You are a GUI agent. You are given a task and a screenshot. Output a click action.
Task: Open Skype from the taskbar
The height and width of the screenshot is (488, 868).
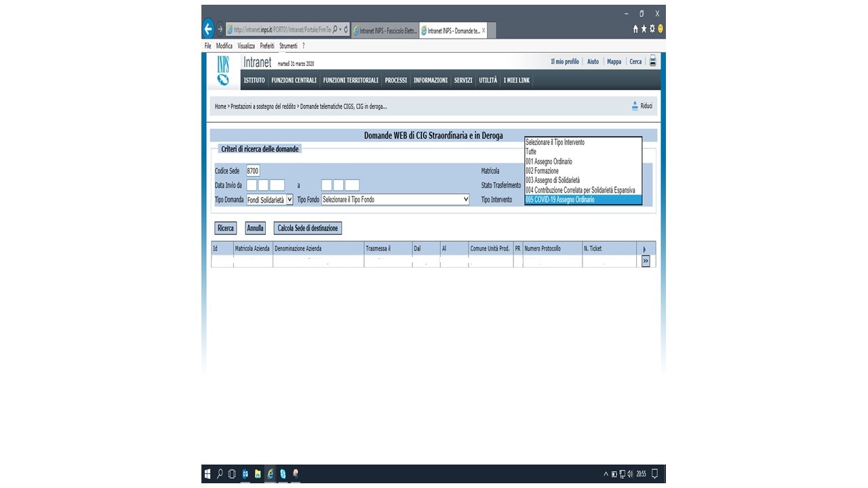point(283,474)
